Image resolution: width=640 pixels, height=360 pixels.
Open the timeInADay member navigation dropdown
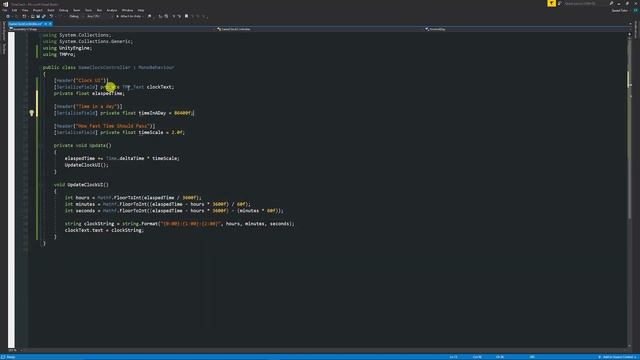(527, 29)
